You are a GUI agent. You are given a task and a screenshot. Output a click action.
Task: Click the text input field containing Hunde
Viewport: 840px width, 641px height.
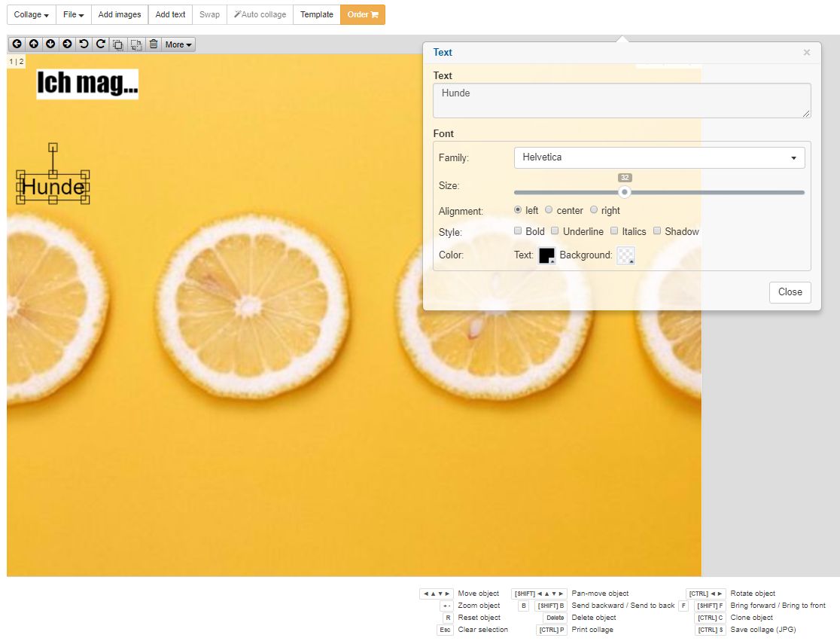(x=621, y=100)
